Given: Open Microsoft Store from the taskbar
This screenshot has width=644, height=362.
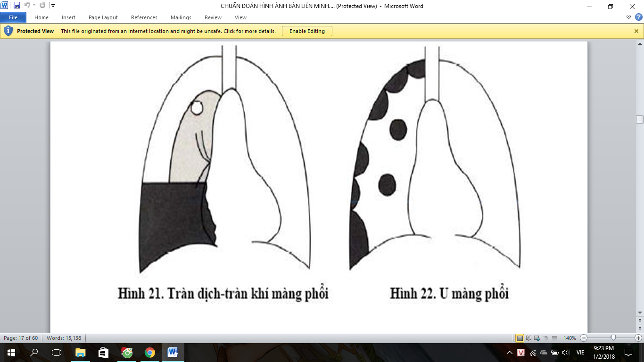Looking at the screenshot, I should tap(104, 353).
